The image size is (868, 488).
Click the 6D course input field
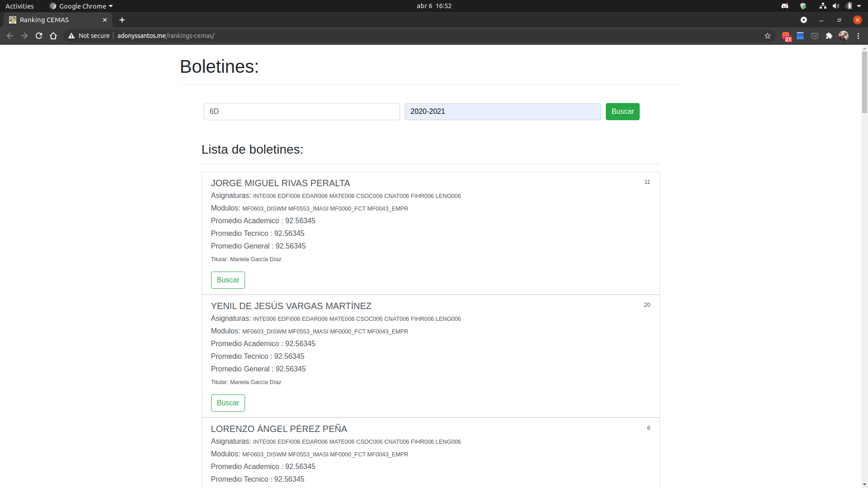pos(302,112)
